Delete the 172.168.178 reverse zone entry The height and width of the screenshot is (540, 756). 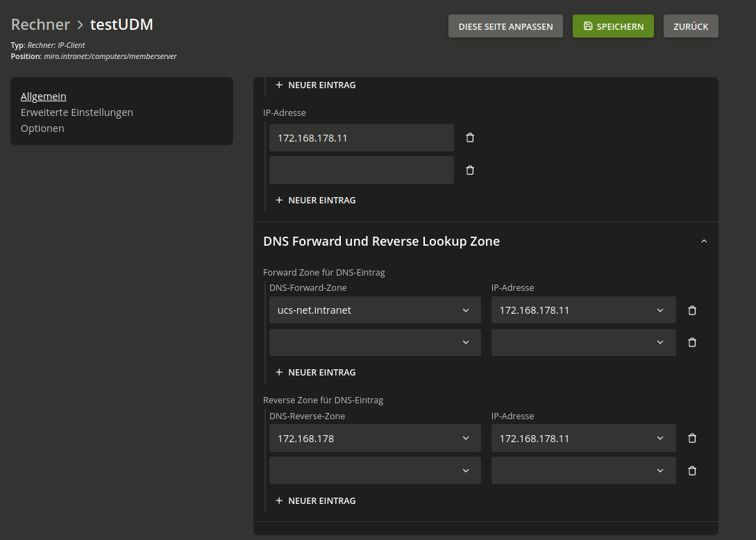(691, 439)
